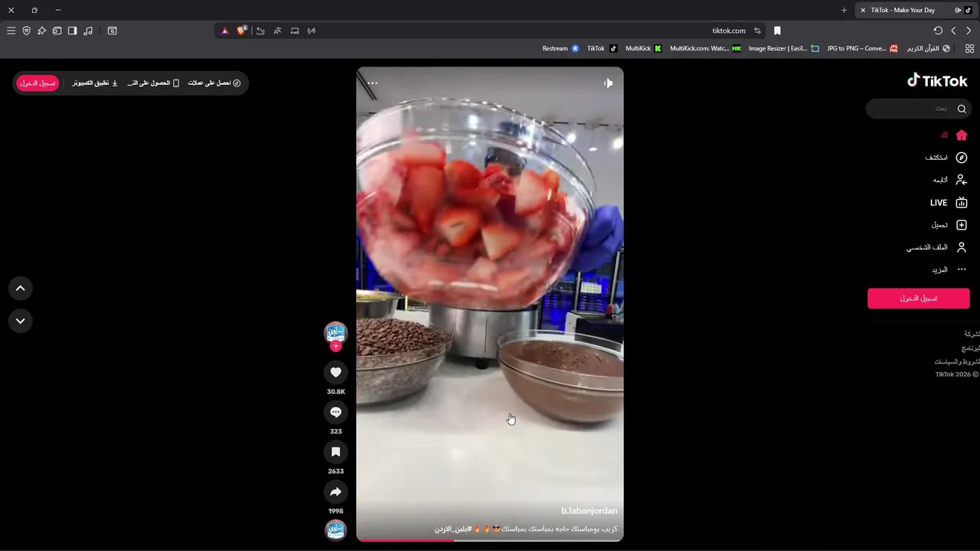The image size is (980, 551).
Task: Open the browser wallet icon
Action: [x=57, y=31]
